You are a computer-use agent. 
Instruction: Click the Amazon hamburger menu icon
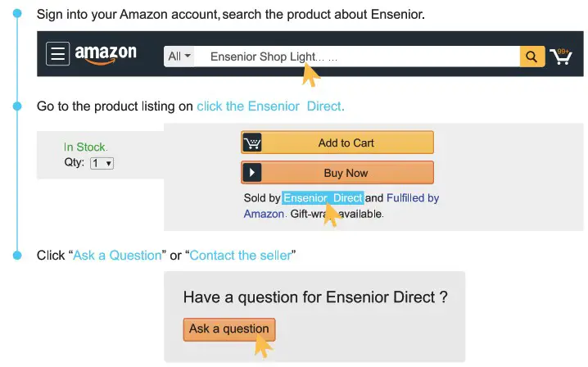tap(58, 54)
